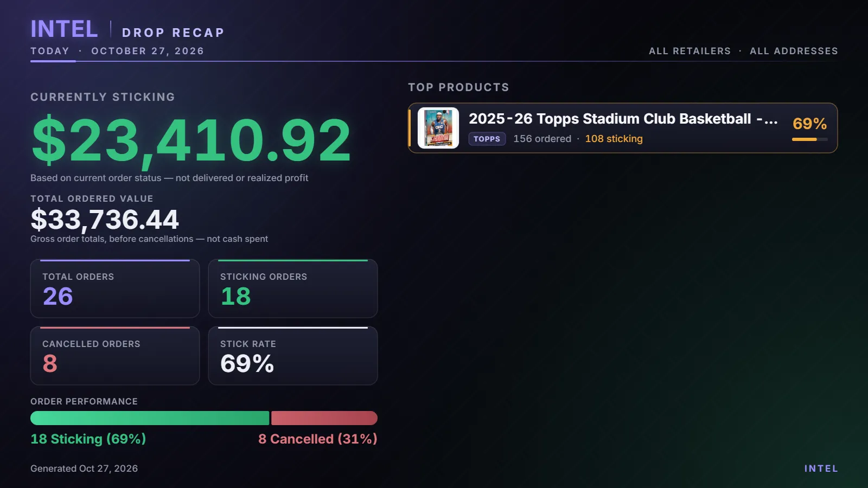Open the All Addresses filter
This screenshot has height=488, width=868.
click(x=794, y=51)
